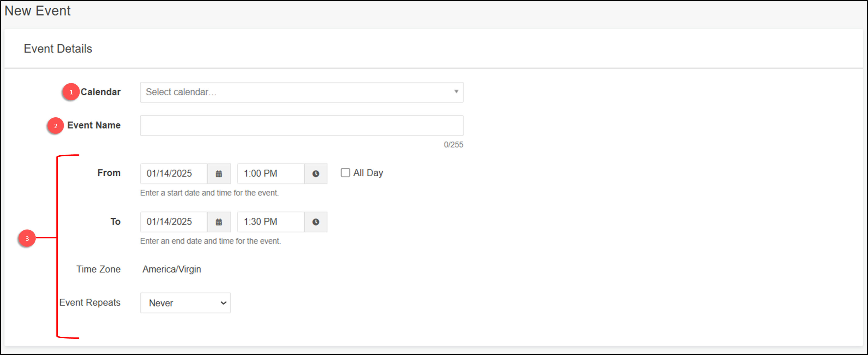Open the From date calendar picker icon
The height and width of the screenshot is (355, 868).
[x=219, y=174]
